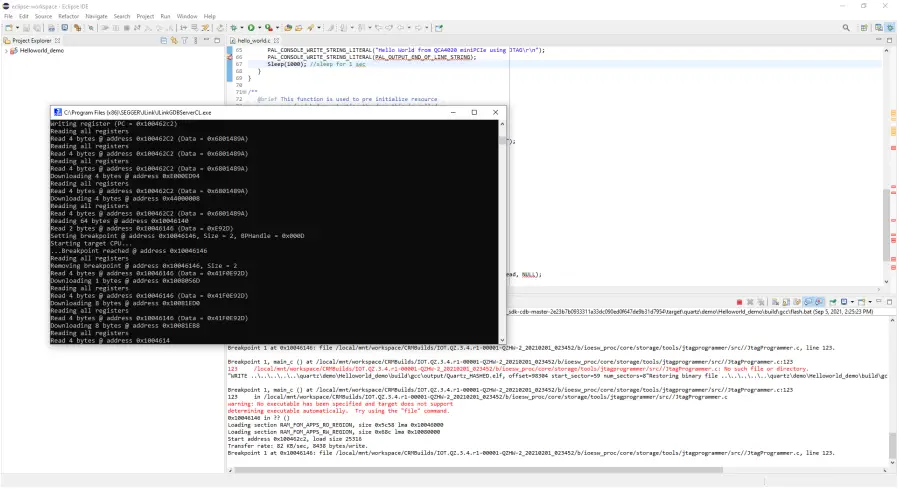Click the green Run button in toolbar
Screen dimensions: 899x489
(x=250, y=28)
